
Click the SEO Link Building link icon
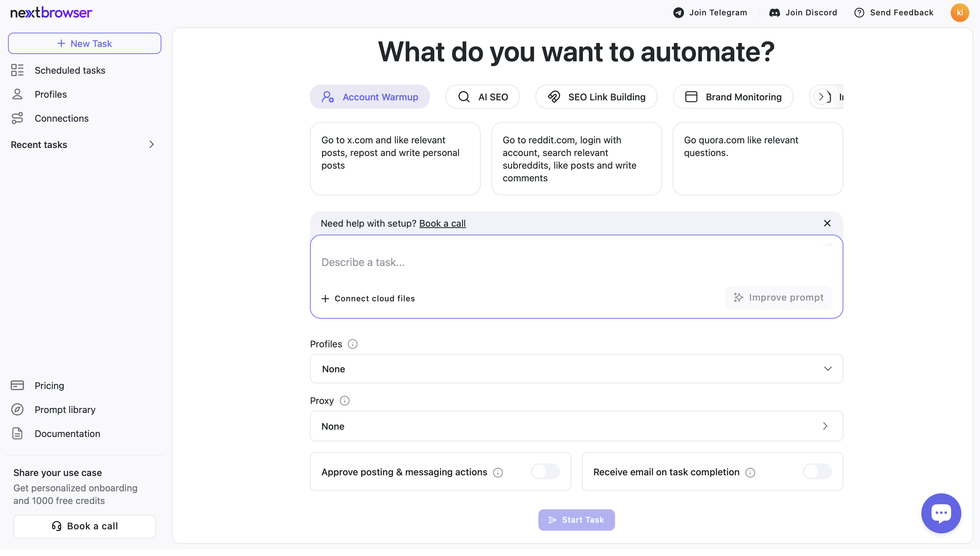tap(554, 97)
